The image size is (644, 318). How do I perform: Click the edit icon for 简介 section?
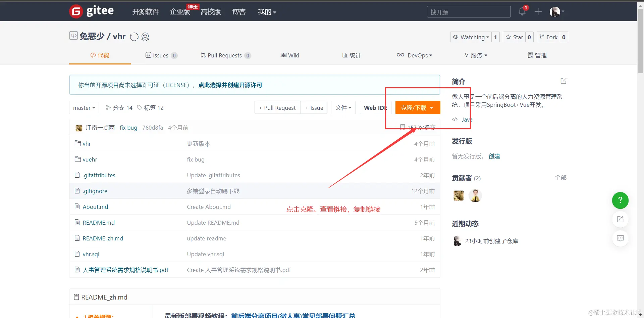[563, 81]
